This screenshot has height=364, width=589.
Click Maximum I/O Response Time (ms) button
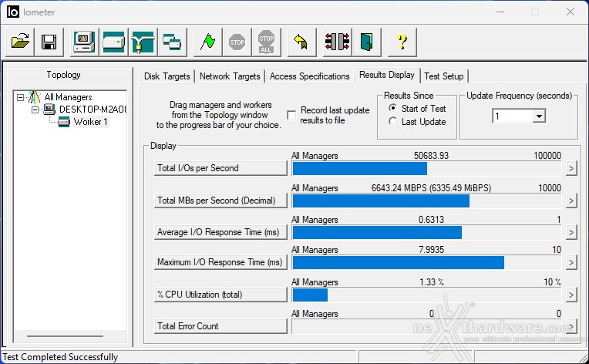[220, 262]
